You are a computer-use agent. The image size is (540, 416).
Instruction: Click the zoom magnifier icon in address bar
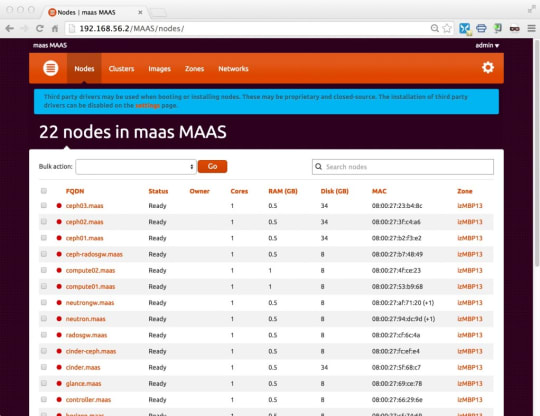435,28
